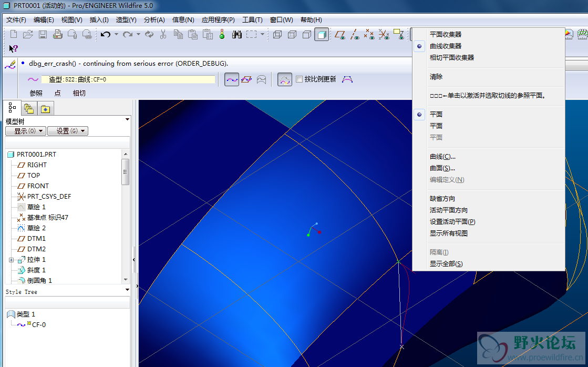Select 倒圆角 1 in model tree
Viewport: 588px width, 367px height.
click(x=39, y=281)
